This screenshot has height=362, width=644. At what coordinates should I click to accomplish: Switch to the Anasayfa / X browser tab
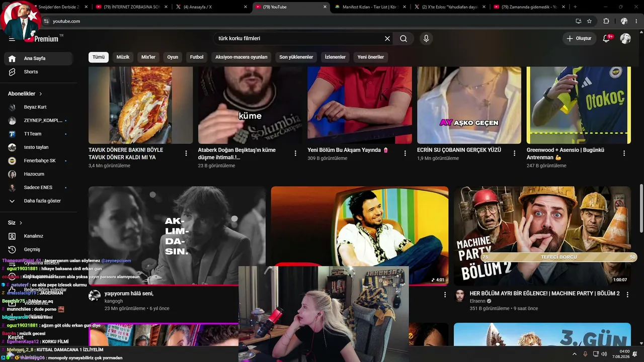[x=211, y=7]
